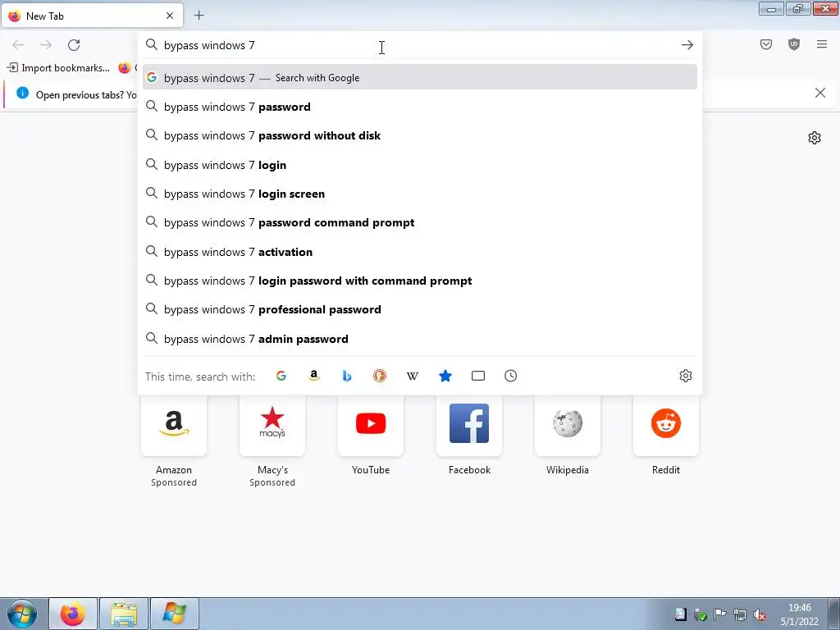The height and width of the screenshot is (630, 840).
Task: Choose suggestion 'password command prompt'
Action: [420, 223]
